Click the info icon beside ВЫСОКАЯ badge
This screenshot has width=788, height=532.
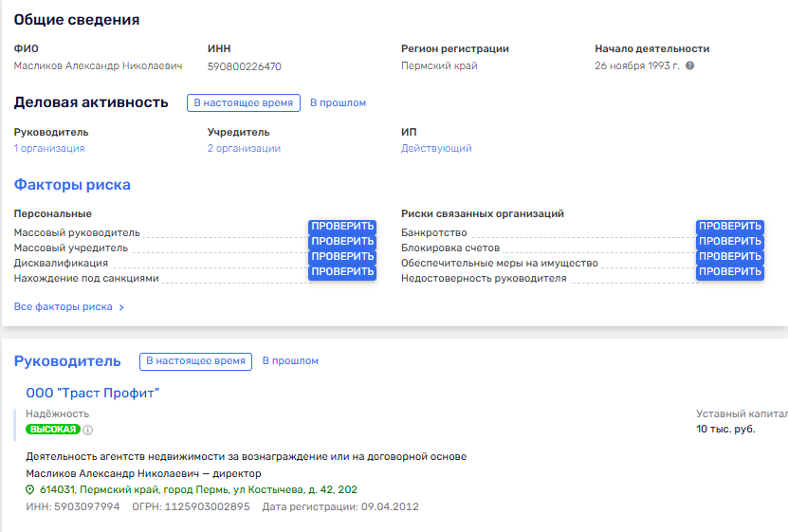point(88,430)
